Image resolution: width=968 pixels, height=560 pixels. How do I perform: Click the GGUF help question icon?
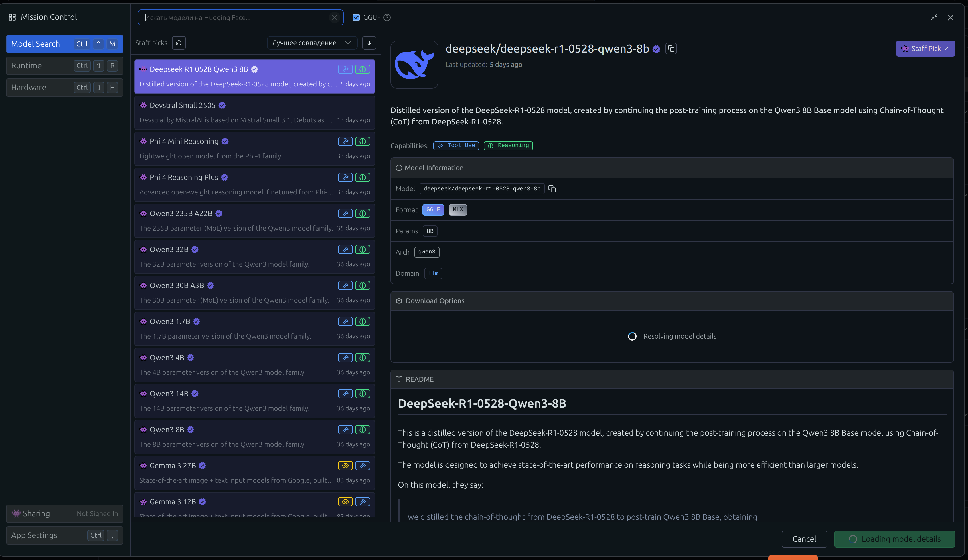387,17
